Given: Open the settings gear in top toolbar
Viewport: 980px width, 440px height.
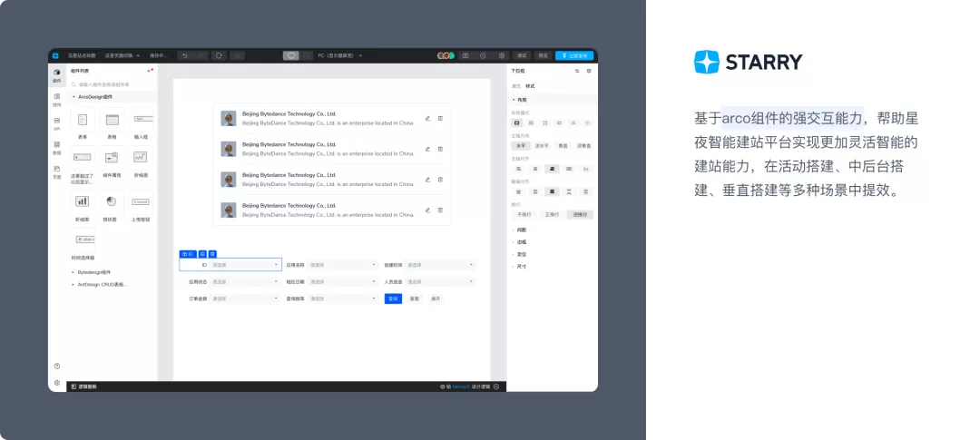Looking at the screenshot, I should (501, 55).
